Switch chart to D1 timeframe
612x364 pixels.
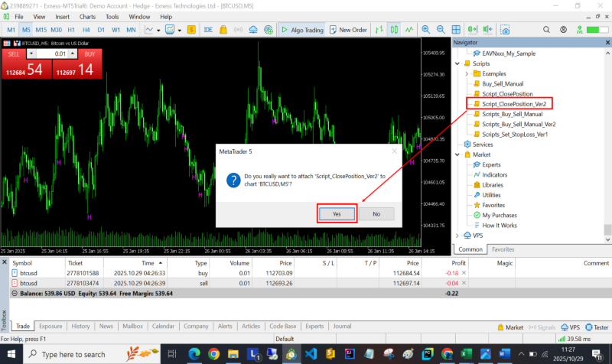101,30
